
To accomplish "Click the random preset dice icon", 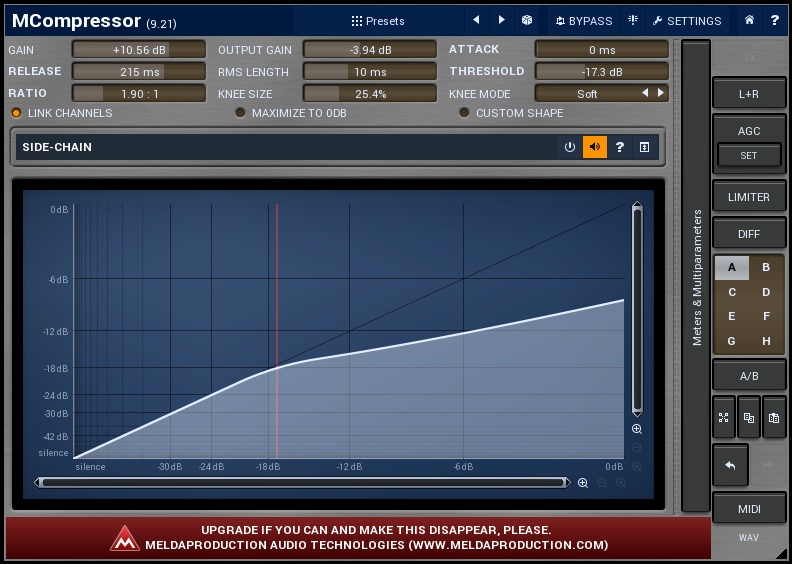I will 527,20.
